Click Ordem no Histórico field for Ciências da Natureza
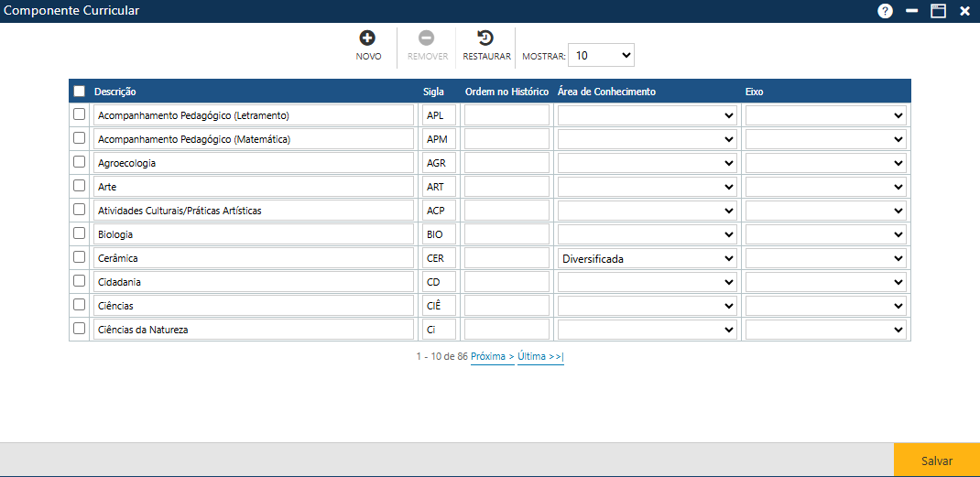980x477 pixels. [x=506, y=329]
